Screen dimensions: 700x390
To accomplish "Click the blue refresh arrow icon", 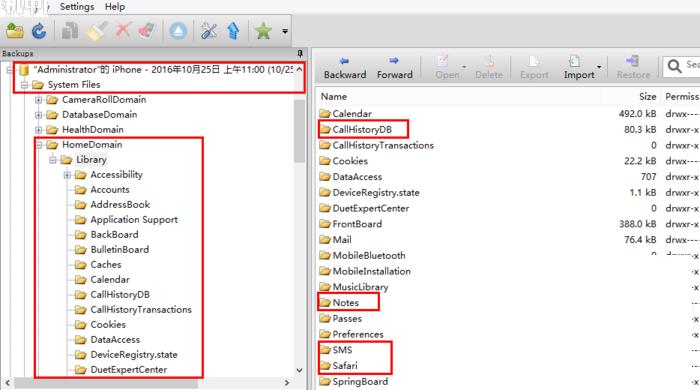I will [x=39, y=31].
